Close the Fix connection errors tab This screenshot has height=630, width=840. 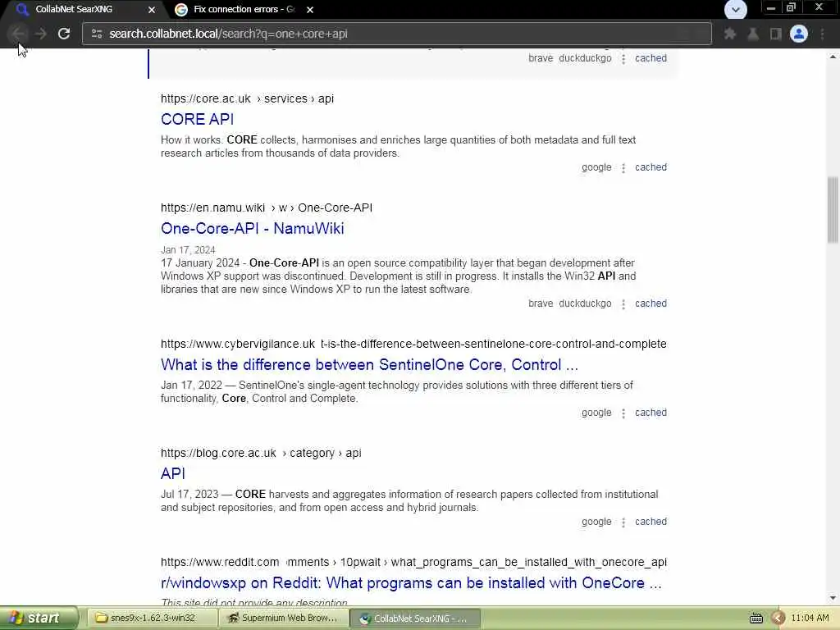(309, 10)
